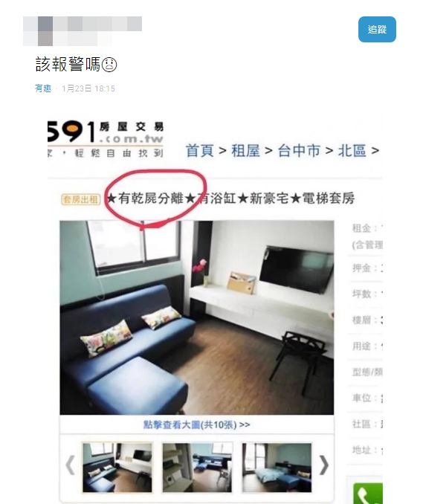Screen dimensions: 423x504
Task: Click the listing title with 有浴缸
Action: [x=230, y=198]
